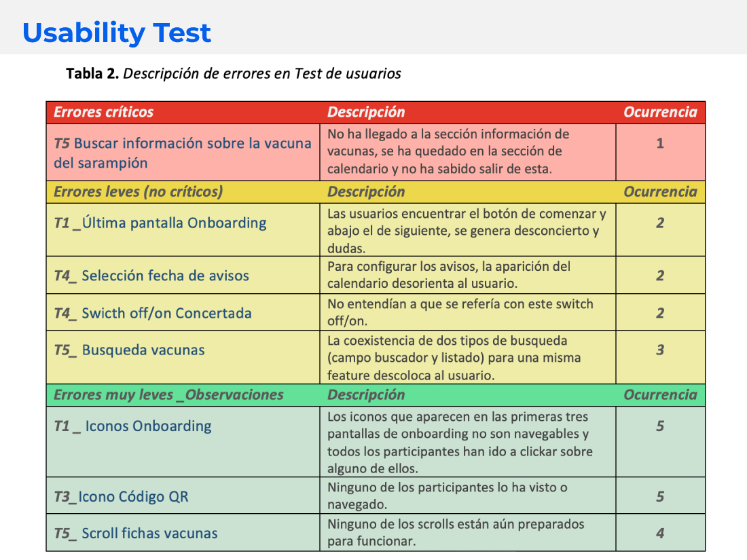The image size is (747, 560).
Task: Click the "Tabla 2" table caption
Action: click(x=233, y=73)
